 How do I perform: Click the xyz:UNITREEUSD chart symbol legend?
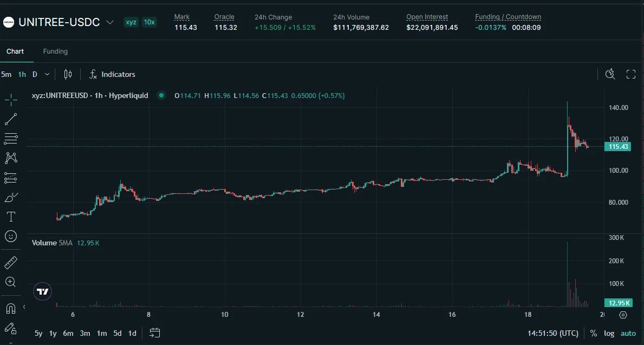coord(90,96)
